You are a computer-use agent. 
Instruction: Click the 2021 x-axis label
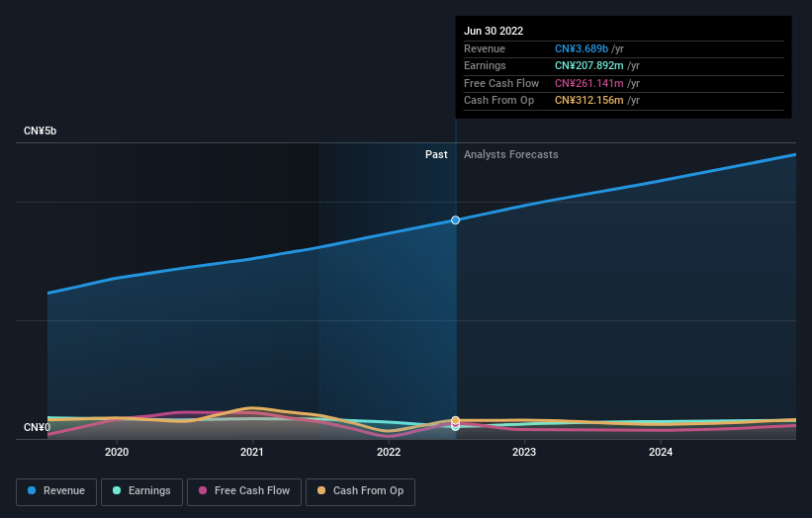[x=252, y=452]
